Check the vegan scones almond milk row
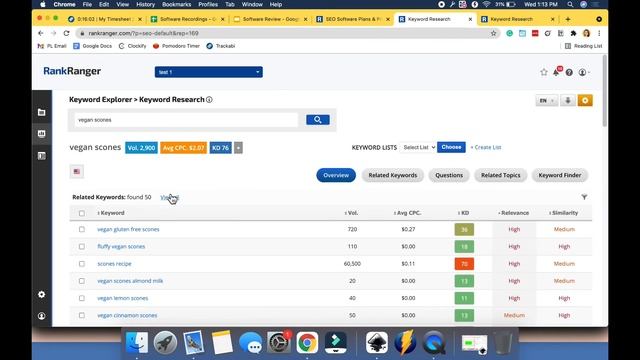This screenshot has height=360, width=640. click(x=82, y=281)
